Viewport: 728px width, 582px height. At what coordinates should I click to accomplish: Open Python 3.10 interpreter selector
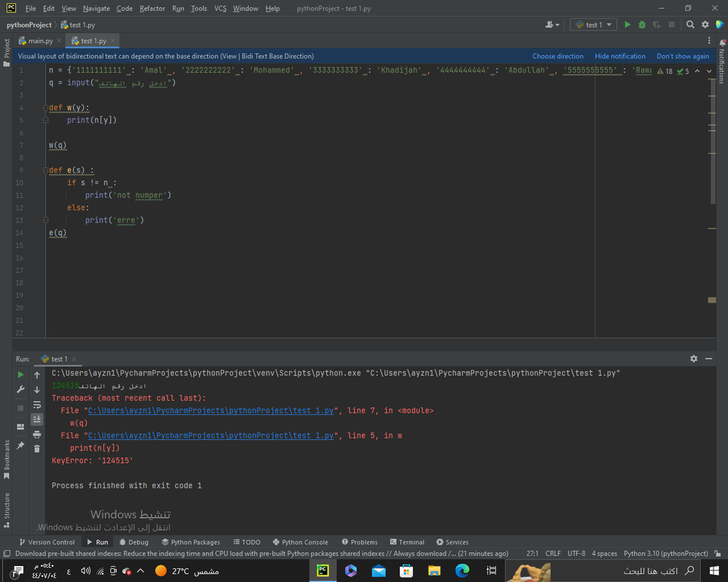click(665, 553)
